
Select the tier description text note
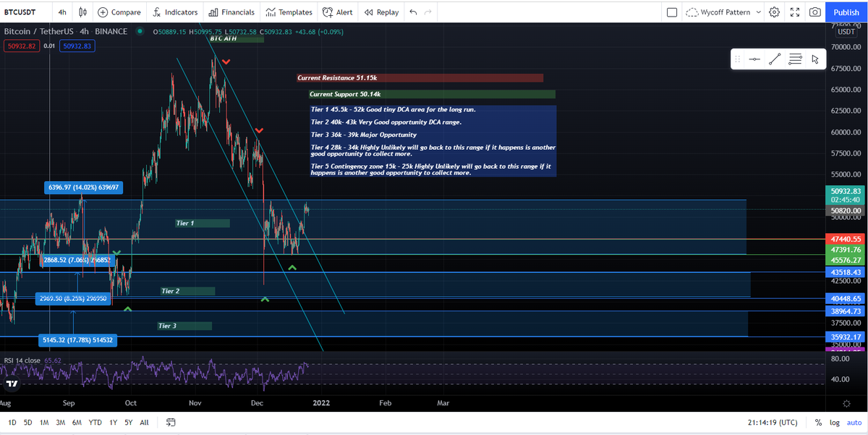pos(433,141)
